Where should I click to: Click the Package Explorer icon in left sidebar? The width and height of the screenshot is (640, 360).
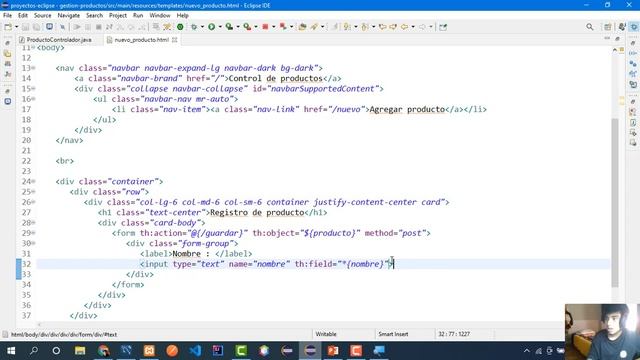tap(8, 53)
